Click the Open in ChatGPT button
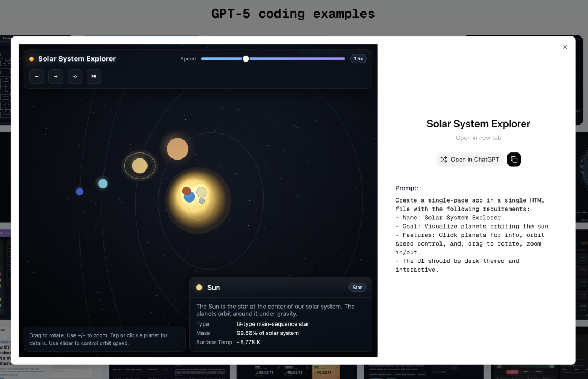The height and width of the screenshot is (379, 588). (x=469, y=160)
